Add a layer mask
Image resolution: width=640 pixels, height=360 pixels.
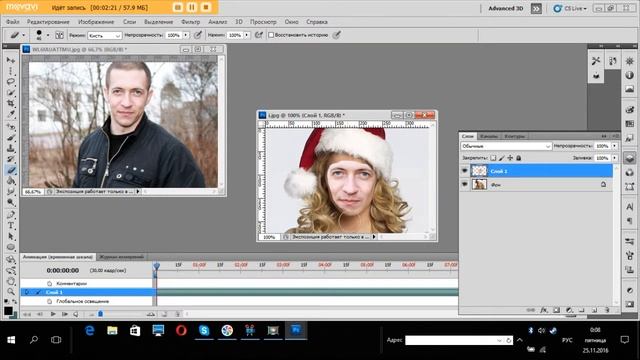pos(556,310)
